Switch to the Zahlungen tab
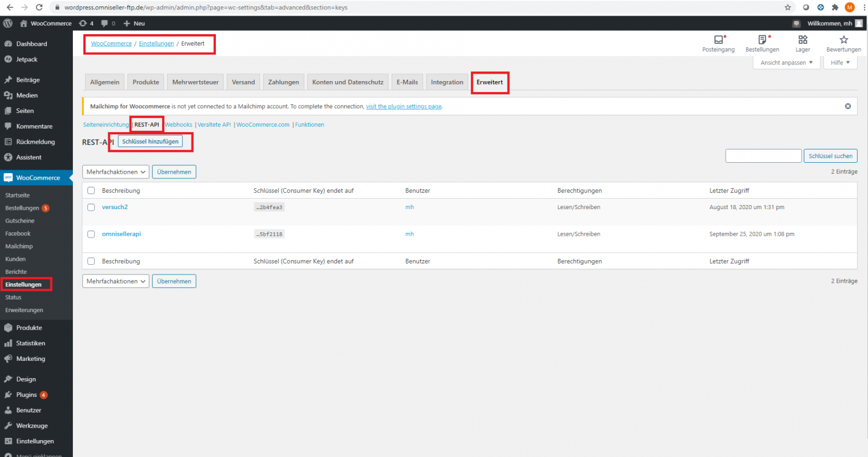 point(284,82)
